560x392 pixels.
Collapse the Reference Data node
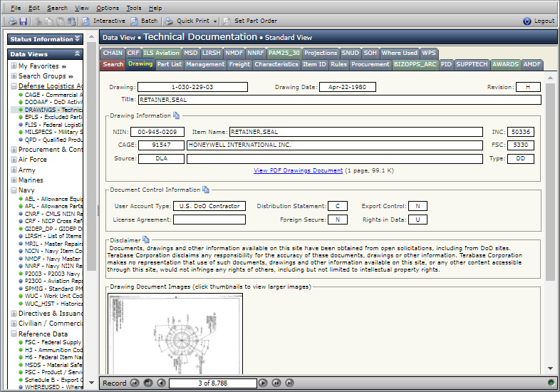pos(14,334)
